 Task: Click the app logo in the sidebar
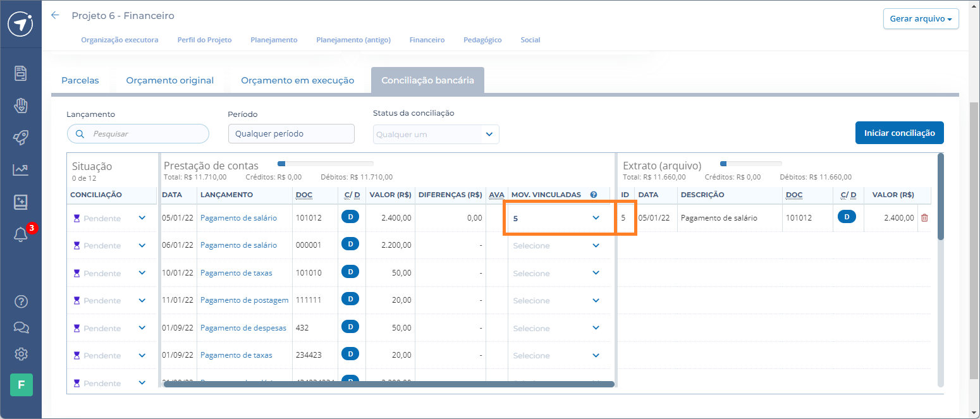(21, 24)
